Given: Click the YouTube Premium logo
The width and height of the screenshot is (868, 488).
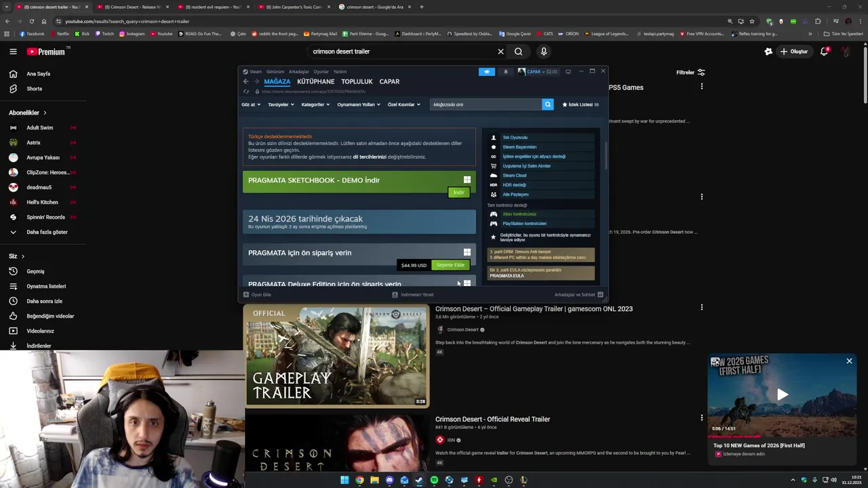Looking at the screenshot, I should click(x=46, y=52).
